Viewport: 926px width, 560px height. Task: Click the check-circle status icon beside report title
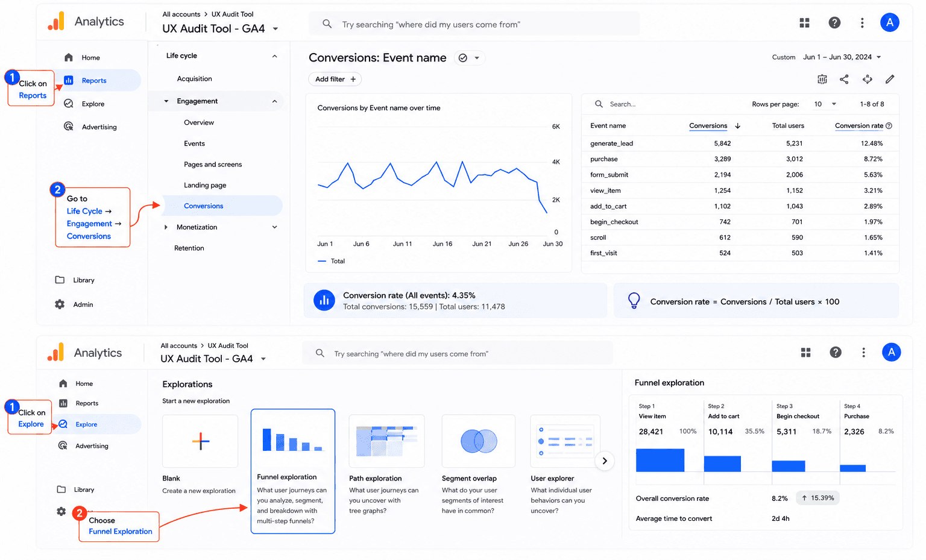(463, 58)
